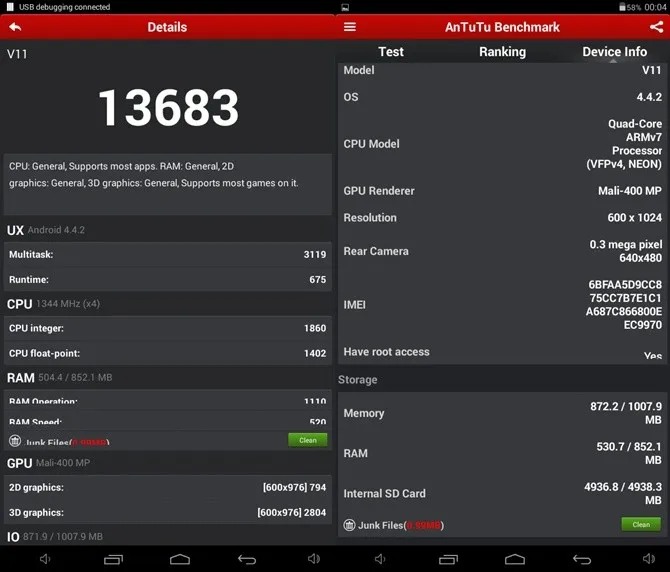Tap the Storage section header
The width and height of the screenshot is (670, 572).
pyautogui.click(x=358, y=380)
